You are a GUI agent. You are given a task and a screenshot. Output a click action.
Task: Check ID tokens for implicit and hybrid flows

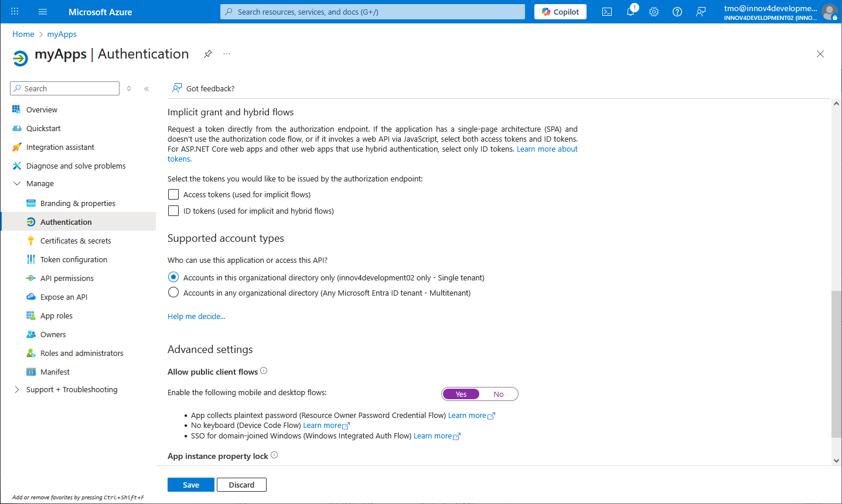[x=173, y=211]
